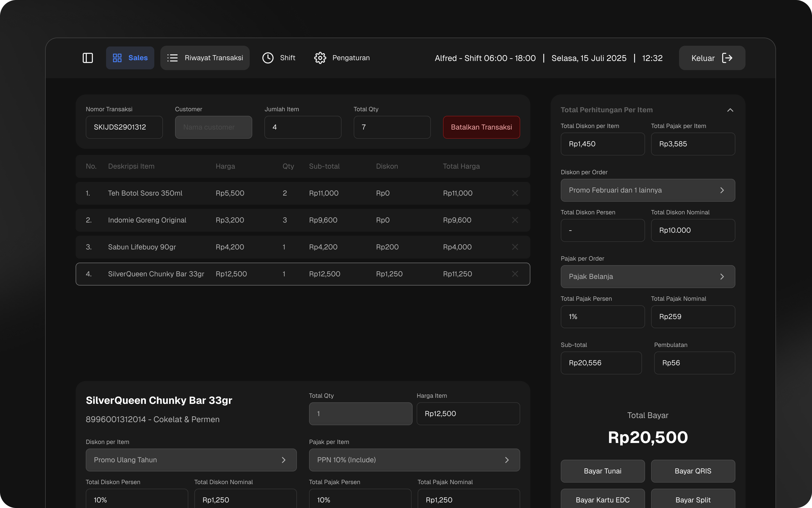Open Riwayat Transaksi tab

[205, 58]
